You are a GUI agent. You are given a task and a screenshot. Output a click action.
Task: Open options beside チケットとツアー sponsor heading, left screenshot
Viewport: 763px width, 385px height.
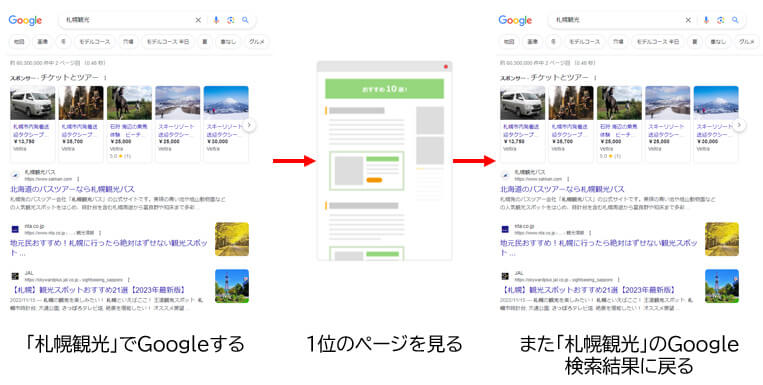pos(105,77)
